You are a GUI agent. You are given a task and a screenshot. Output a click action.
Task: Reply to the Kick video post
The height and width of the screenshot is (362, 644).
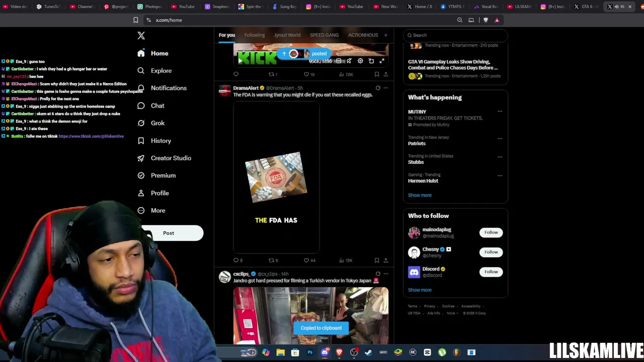click(x=236, y=74)
